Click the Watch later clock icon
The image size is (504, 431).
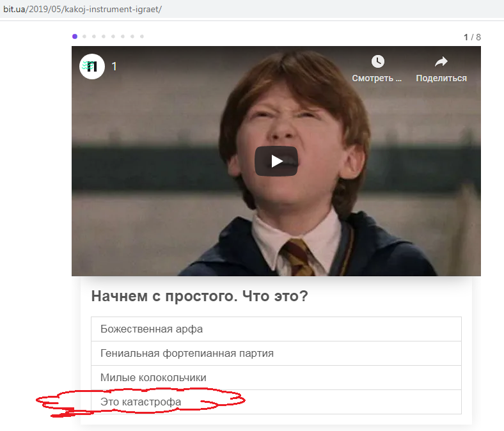378,61
